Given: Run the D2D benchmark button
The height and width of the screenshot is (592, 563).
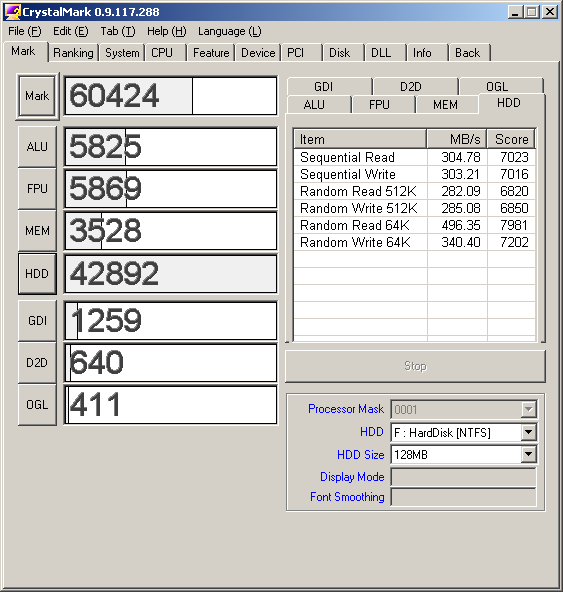Looking at the screenshot, I should [x=37, y=362].
